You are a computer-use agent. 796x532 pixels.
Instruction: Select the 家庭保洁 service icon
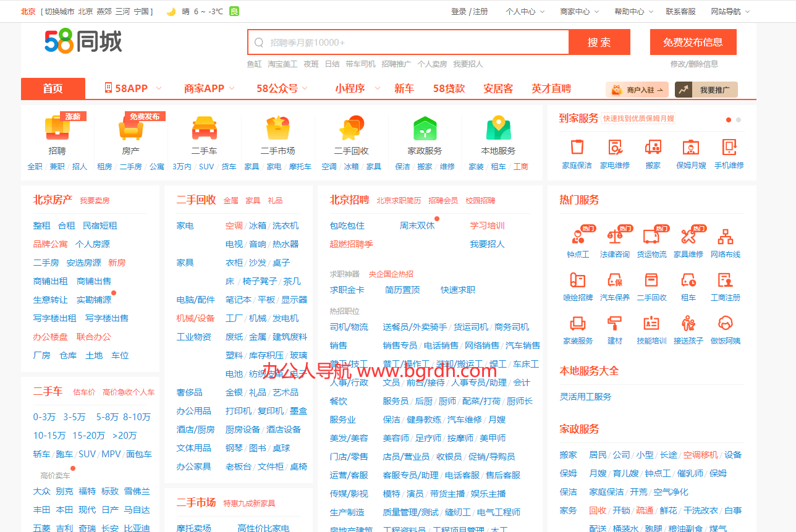(577, 147)
